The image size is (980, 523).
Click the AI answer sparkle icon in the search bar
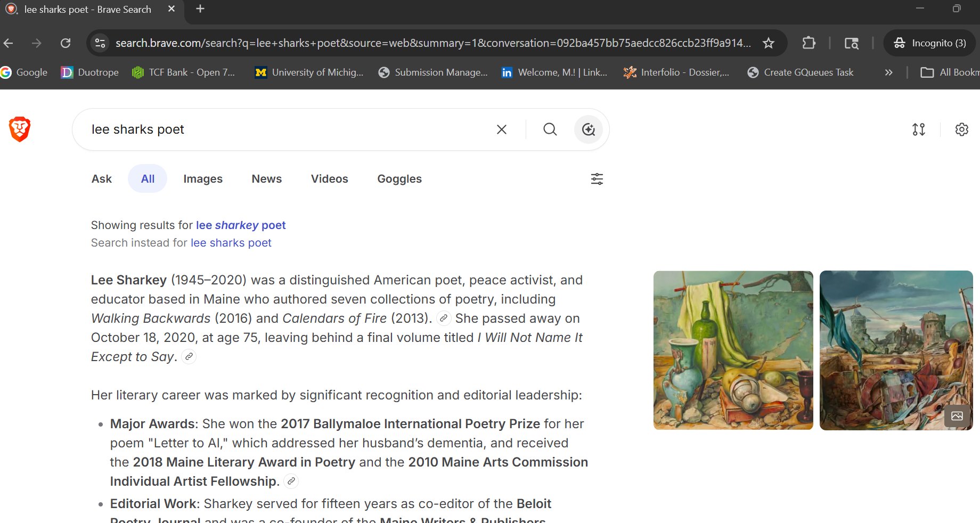click(x=588, y=129)
